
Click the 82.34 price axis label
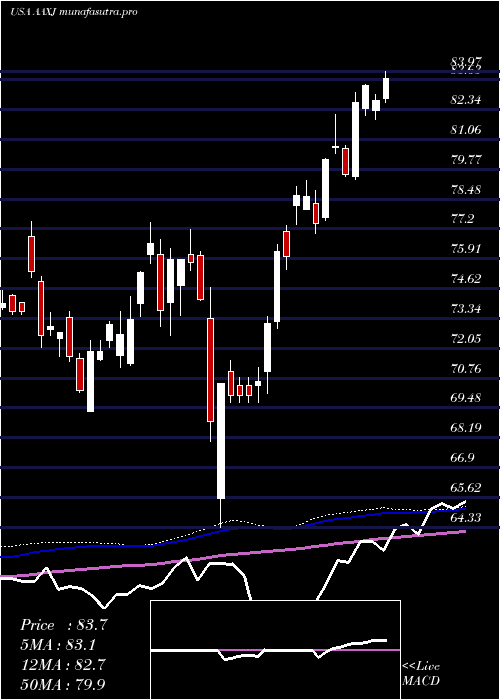466,100
